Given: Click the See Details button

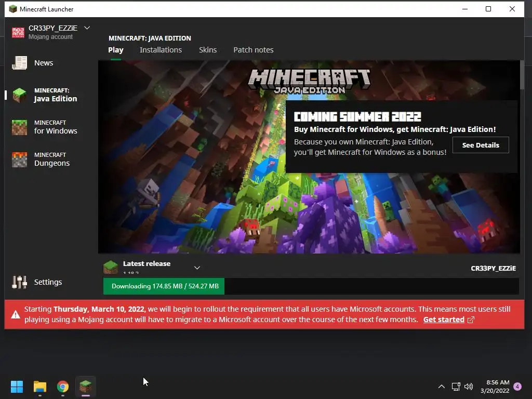Looking at the screenshot, I should (x=481, y=145).
